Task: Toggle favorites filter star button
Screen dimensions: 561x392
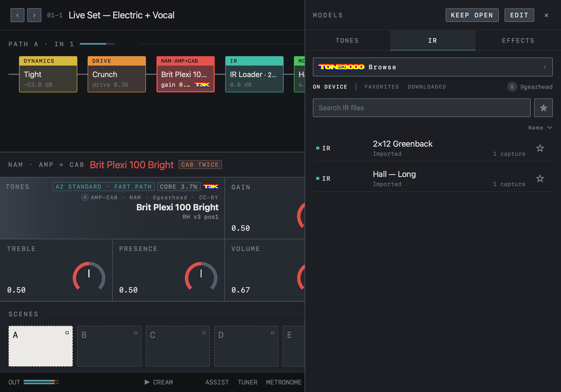Action: coord(543,108)
